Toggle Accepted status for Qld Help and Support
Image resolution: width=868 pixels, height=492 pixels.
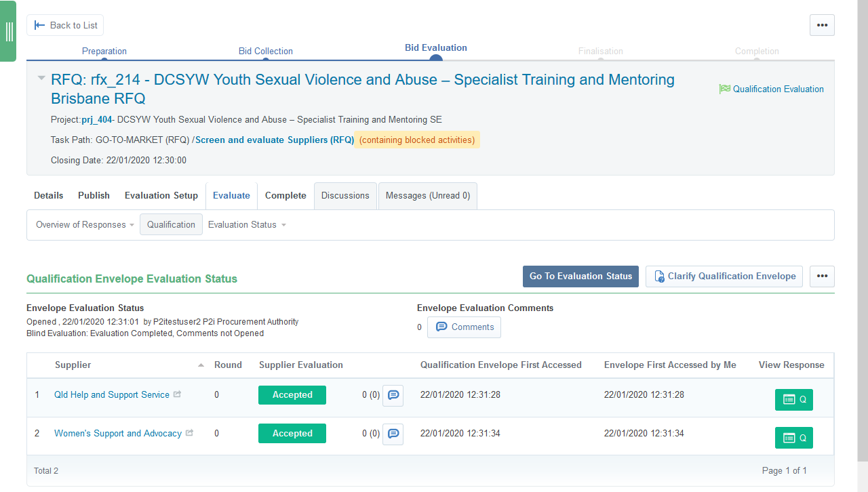[x=292, y=395]
